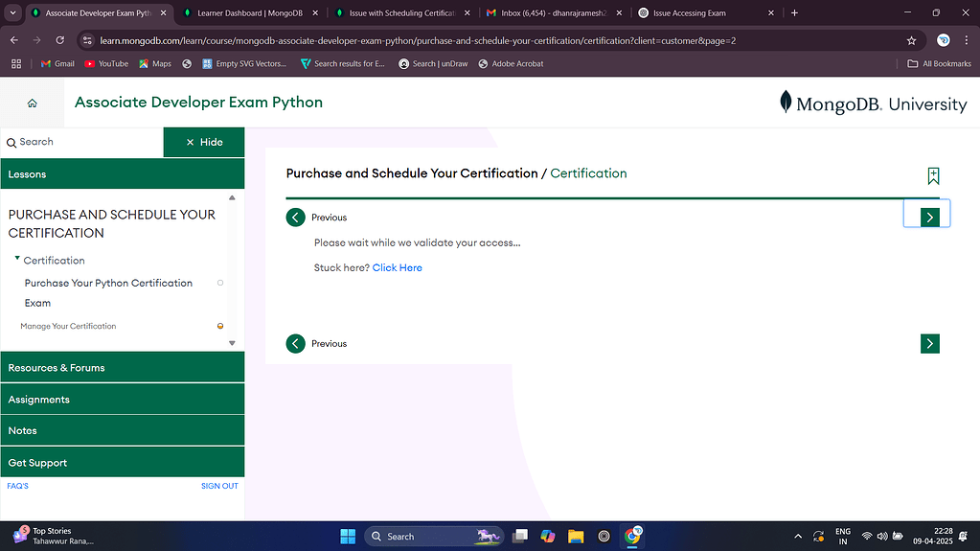Go to next page using top arrow
Viewport: 980px width, 551px height.
(928, 218)
